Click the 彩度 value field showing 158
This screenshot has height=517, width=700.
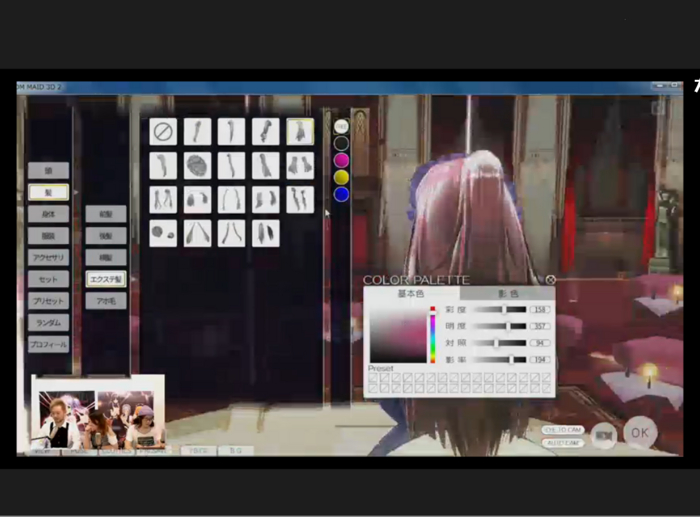coord(540,309)
